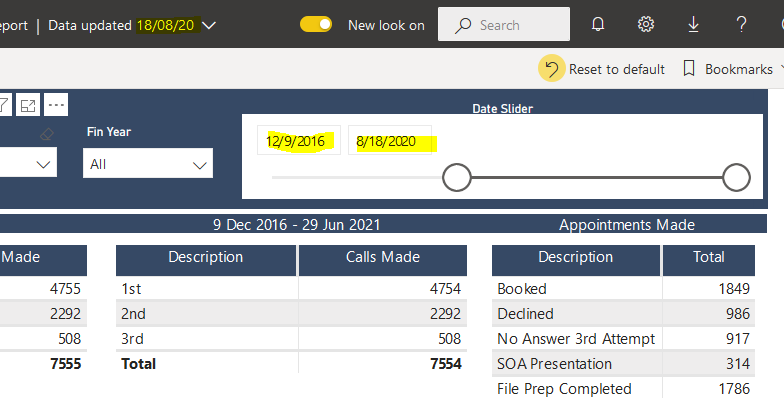Open the settings gear menu
The width and height of the screenshot is (784, 398).
[646, 24]
